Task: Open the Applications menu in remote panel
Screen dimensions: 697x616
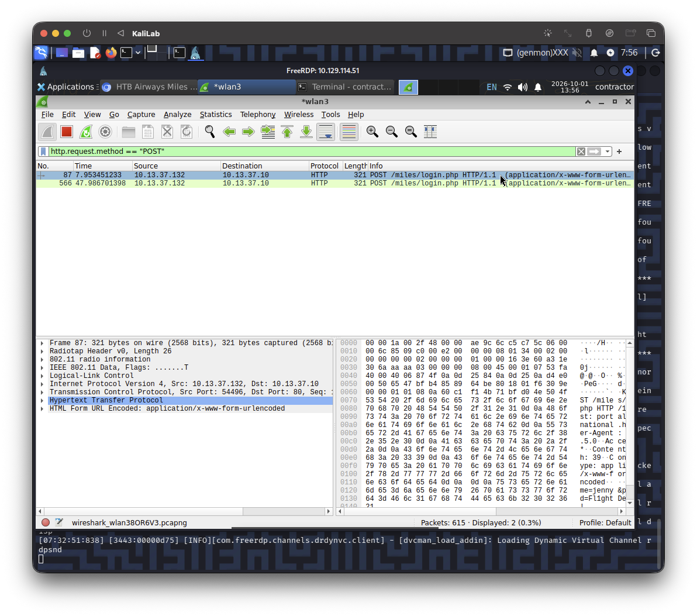Action: coord(67,87)
